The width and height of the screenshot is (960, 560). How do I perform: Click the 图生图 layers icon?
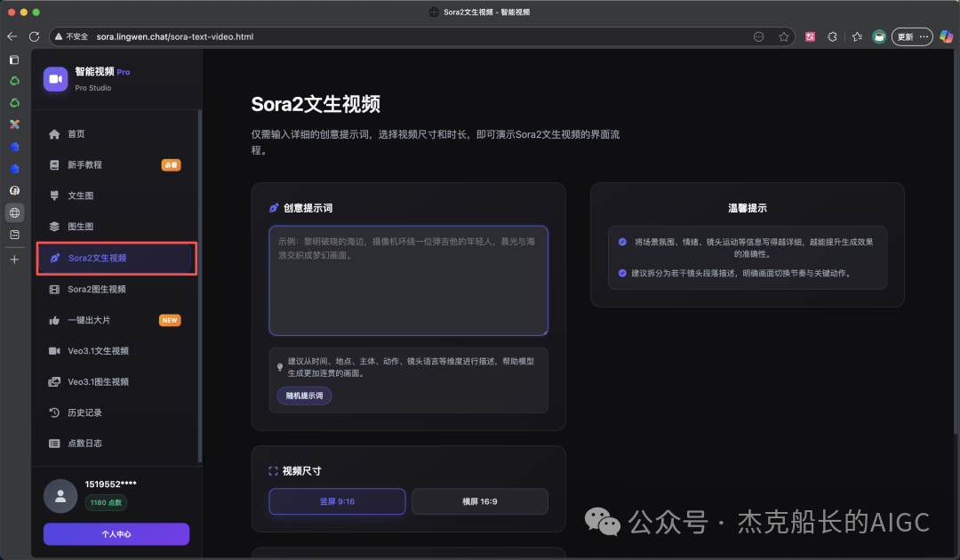(55, 226)
